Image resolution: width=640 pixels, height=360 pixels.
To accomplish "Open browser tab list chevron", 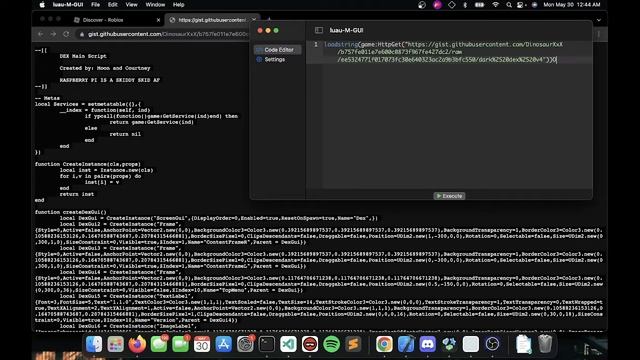I will pos(598,20).
